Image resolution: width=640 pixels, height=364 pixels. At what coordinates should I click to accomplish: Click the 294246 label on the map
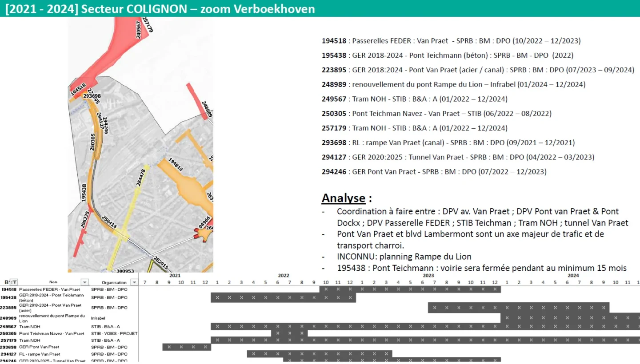[x=105, y=125]
